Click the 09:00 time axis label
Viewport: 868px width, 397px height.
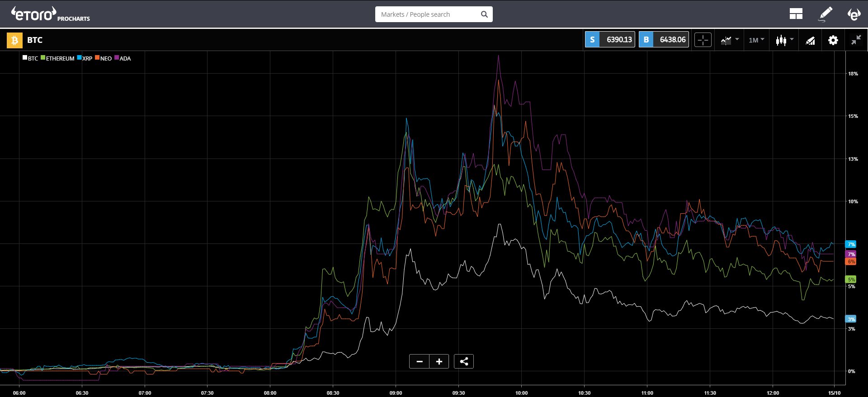[x=396, y=393]
